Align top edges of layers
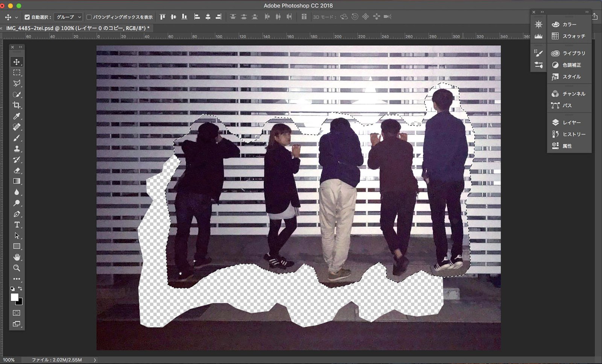602x364 pixels. click(x=162, y=17)
